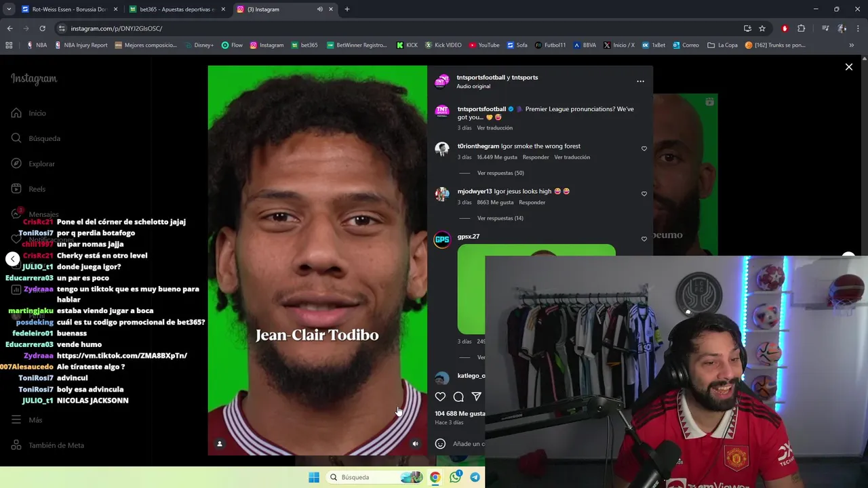Open Reels icon in sidebar
Screen dimensions: 868x488
click(16, 189)
